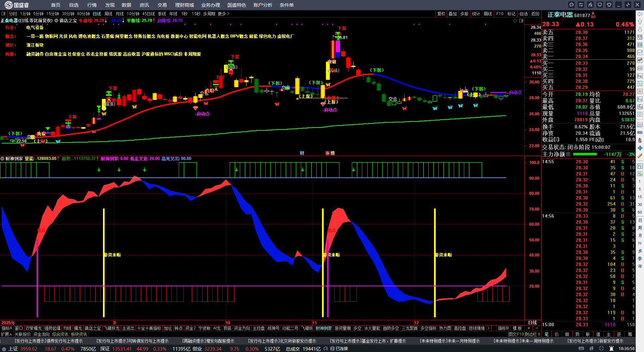Open the skin theme shirt icon

(x=609, y=5)
